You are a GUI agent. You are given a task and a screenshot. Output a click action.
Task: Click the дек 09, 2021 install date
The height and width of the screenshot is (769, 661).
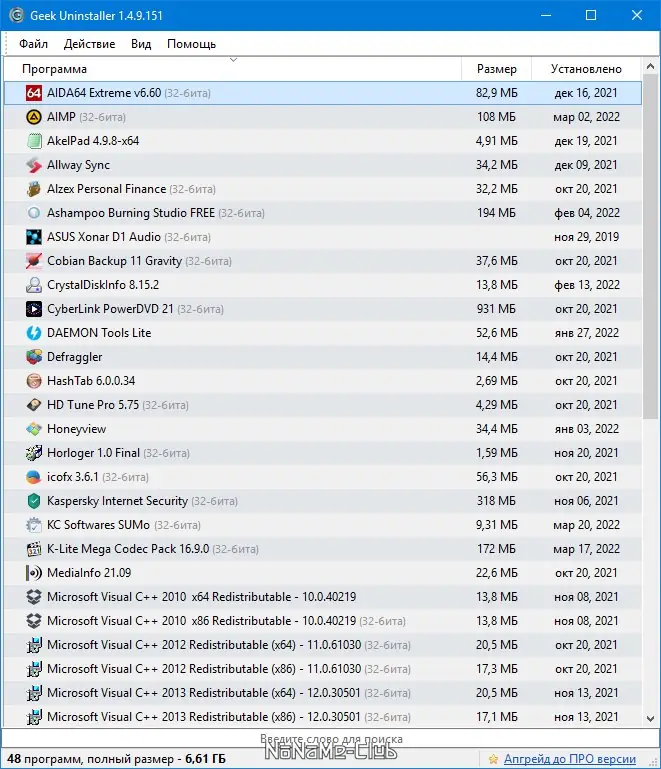[586, 165]
